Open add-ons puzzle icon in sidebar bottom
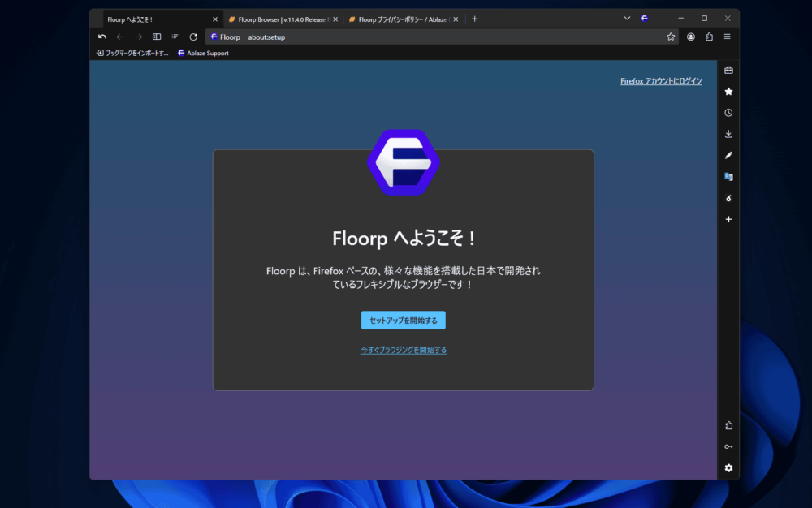Image resolution: width=812 pixels, height=508 pixels. (728, 425)
